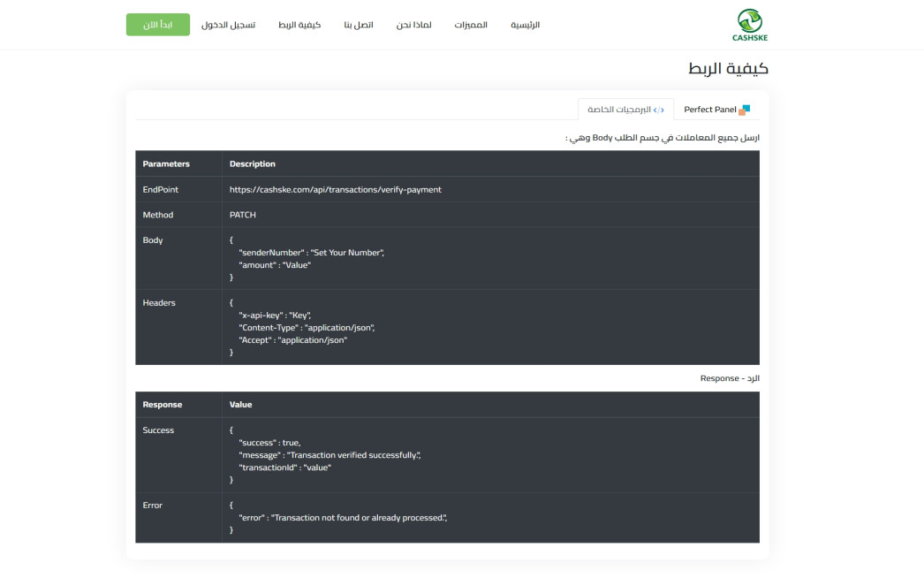Image resolution: width=924 pixels, height=578 pixels.
Task: Click the "success" : true line
Action: (269, 443)
